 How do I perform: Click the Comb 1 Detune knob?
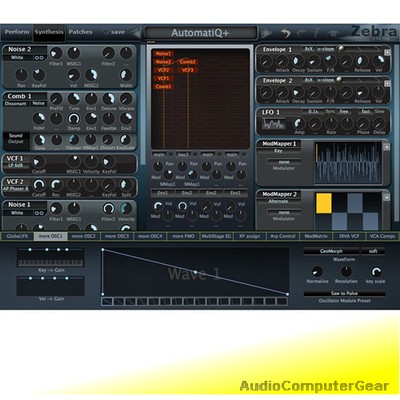(108, 99)
